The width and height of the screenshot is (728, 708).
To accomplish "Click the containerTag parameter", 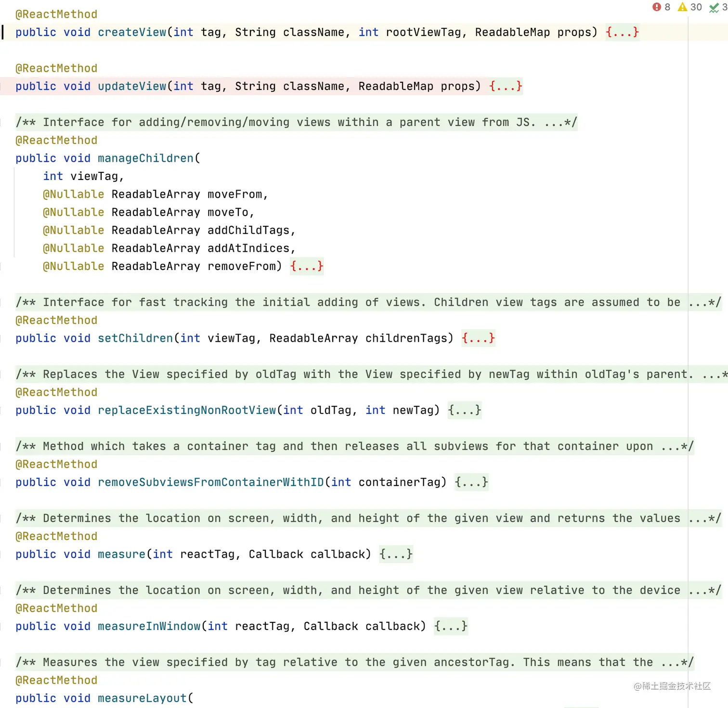I will coord(400,482).
